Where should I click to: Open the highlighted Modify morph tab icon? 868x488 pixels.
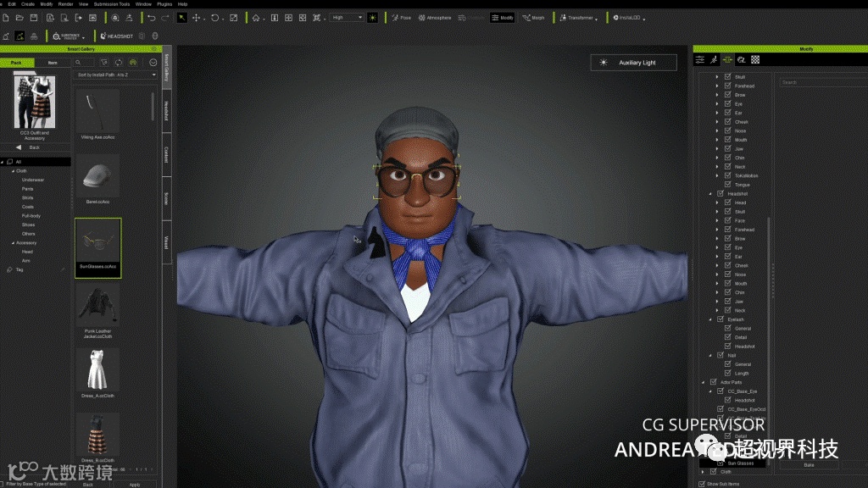point(727,60)
